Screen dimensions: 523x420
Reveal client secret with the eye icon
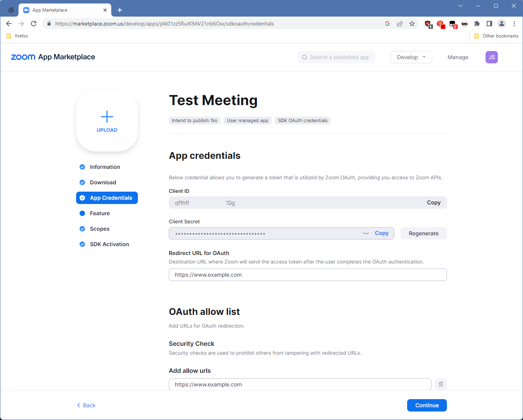point(366,233)
